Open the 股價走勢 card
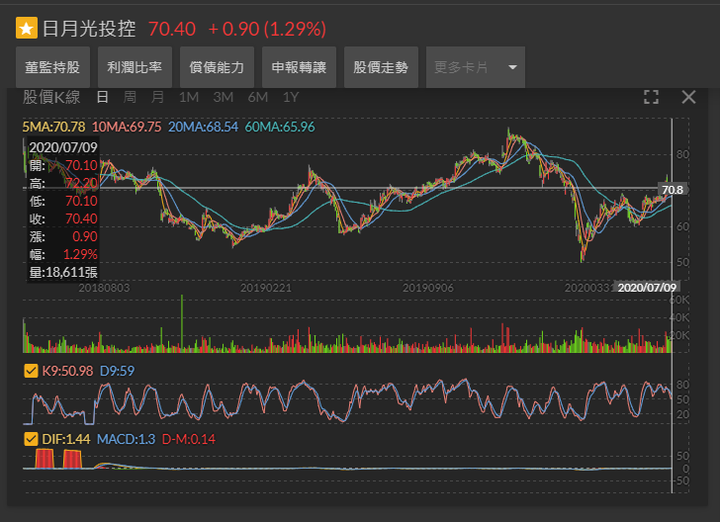Viewport: 720px width, 522px height. click(x=381, y=67)
